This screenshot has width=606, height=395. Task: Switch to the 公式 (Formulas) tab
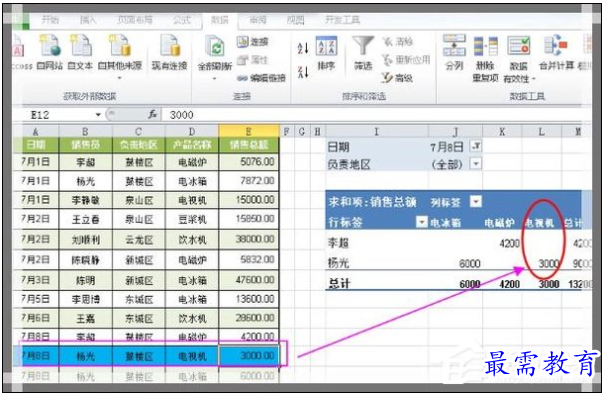182,20
